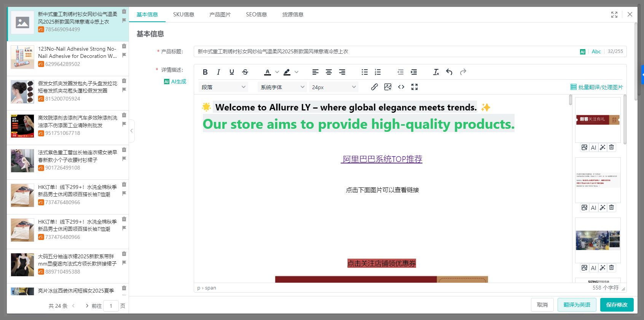Open the upload image tool

tap(388, 87)
